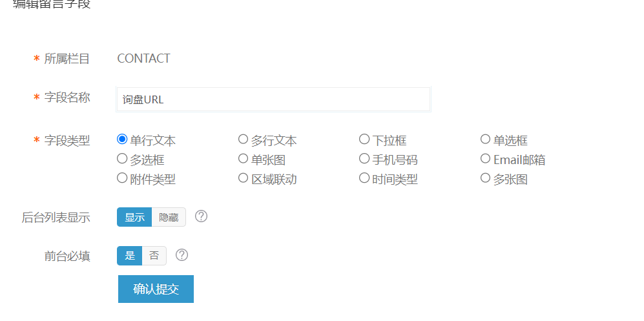Set backend list display to 显示

tap(134, 217)
